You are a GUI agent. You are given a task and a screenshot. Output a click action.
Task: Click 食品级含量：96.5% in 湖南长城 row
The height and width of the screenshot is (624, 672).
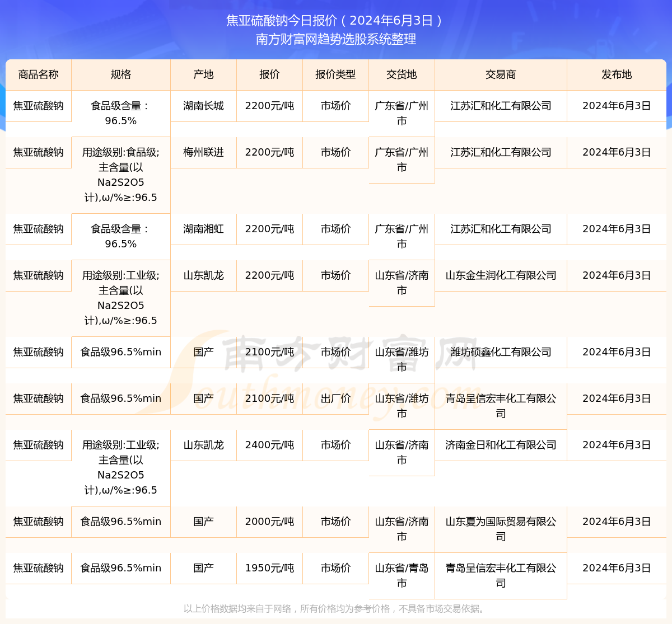(x=121, y=114)
